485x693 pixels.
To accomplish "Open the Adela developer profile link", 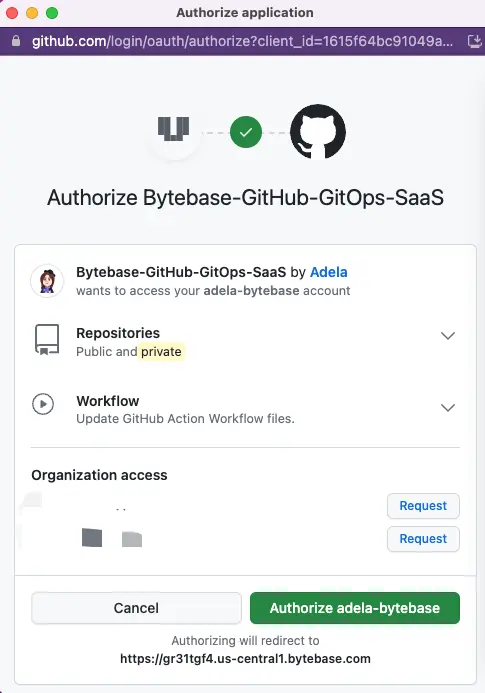I will pos(328,272).
